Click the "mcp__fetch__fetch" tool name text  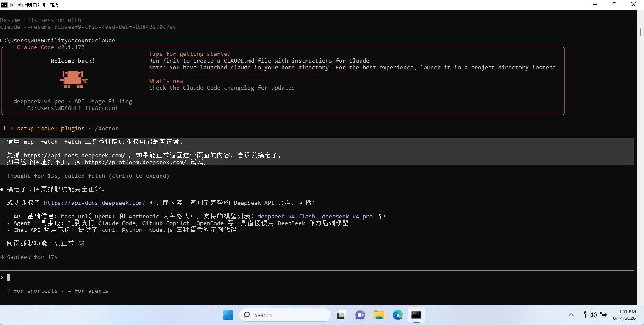(53, 142)
